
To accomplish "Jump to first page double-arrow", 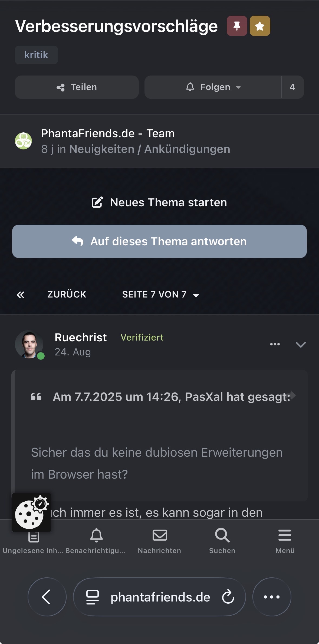I will click(21, 295).
